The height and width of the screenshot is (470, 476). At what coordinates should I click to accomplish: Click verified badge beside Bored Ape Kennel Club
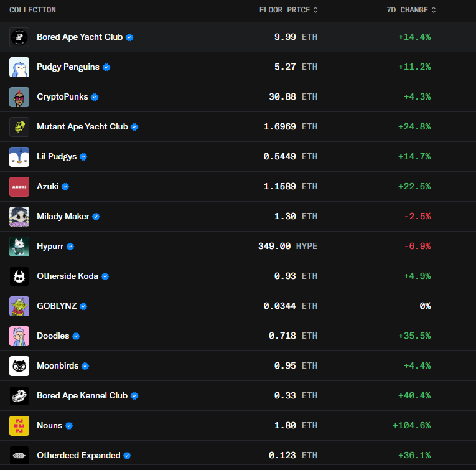coord(134,396)
